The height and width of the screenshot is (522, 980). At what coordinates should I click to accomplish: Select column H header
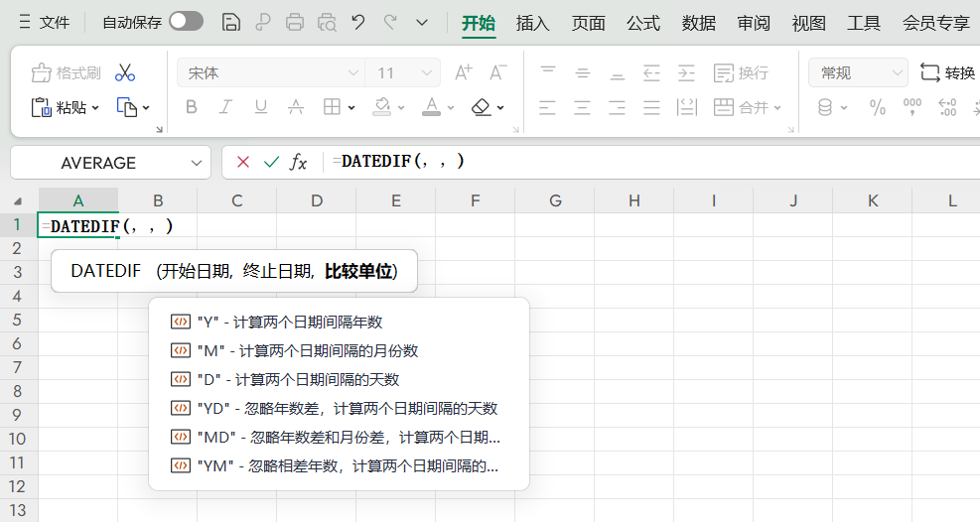point(633,200)
